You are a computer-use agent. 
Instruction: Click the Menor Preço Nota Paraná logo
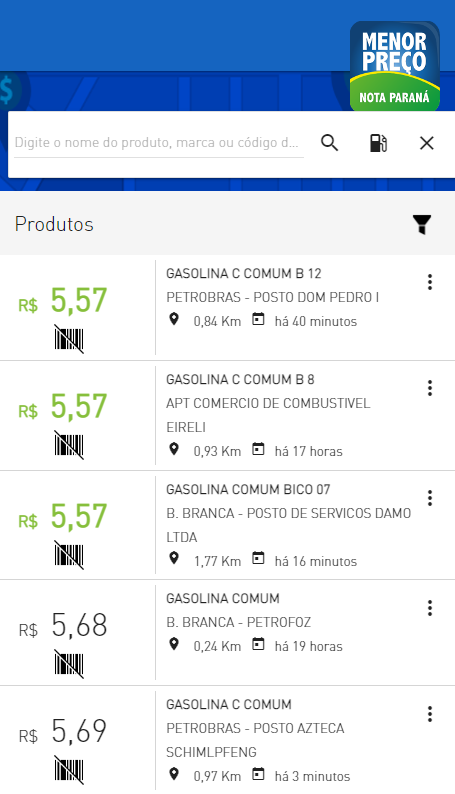pyautogui.click(x=394, y=66)
